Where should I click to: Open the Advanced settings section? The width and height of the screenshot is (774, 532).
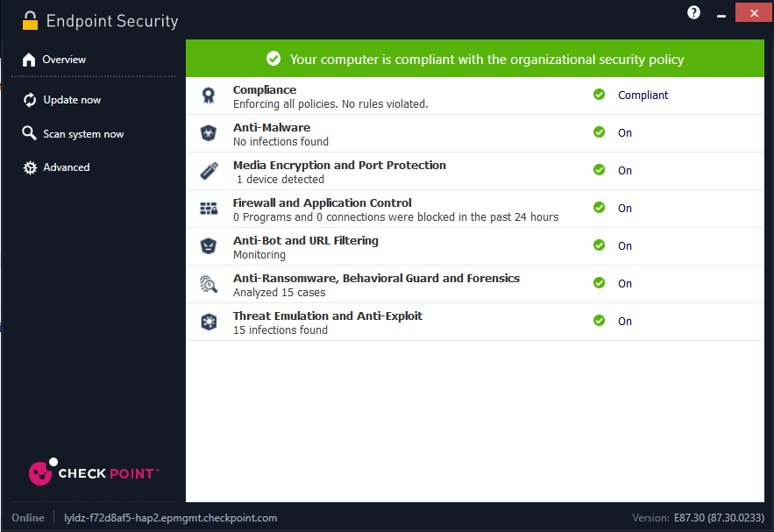(x=67, y=167)
